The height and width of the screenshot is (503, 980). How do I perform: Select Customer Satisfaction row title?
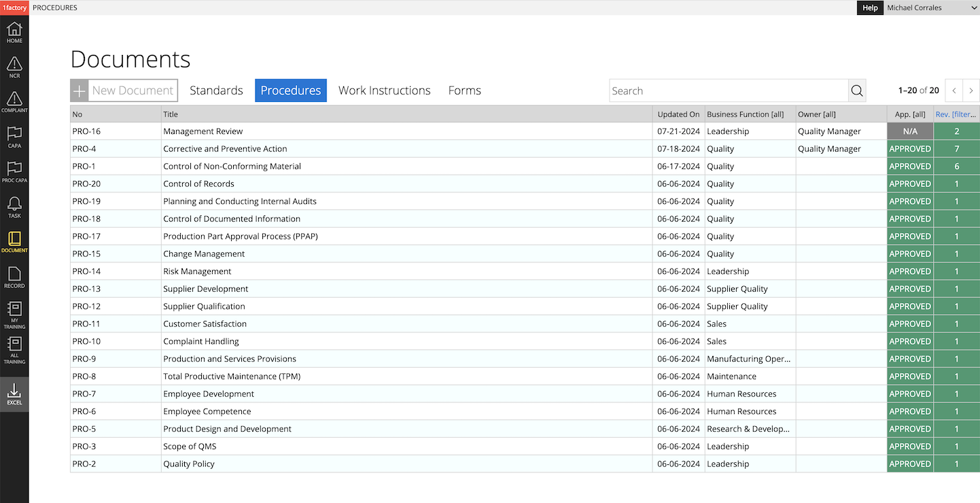(205, 324)
